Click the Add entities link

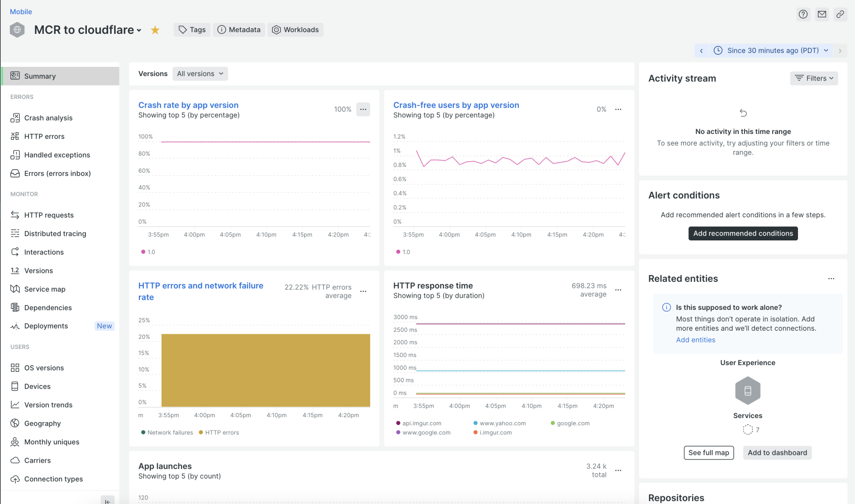[695, 340]
